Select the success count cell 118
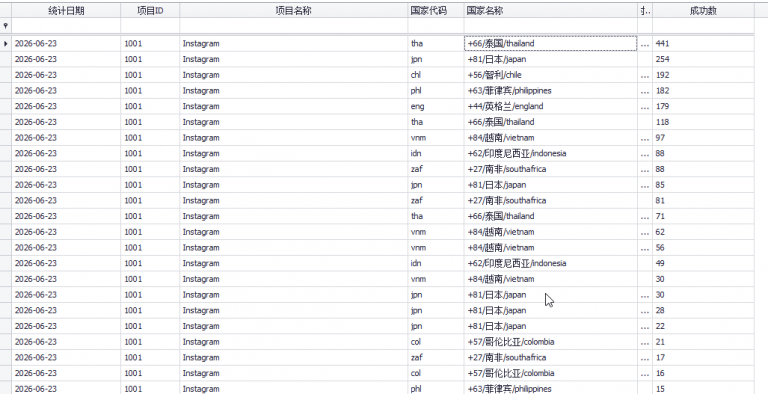 703,122
